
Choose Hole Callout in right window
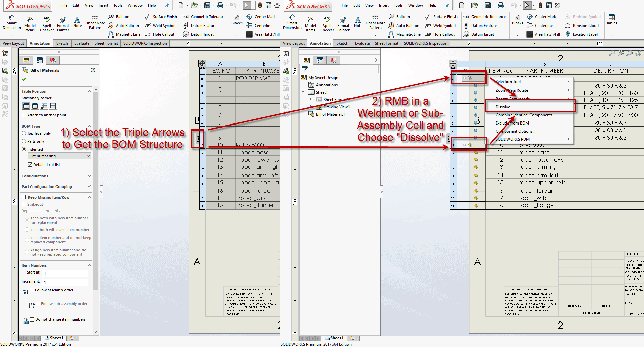(x=440, y=34)
